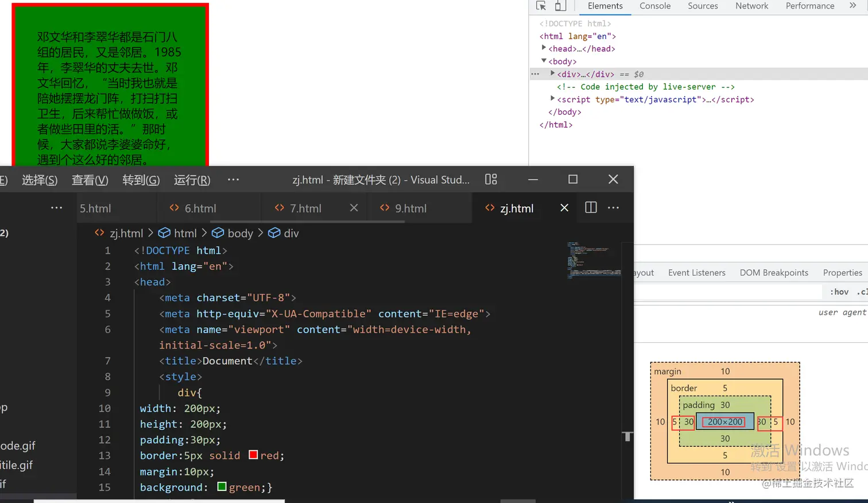Open Properties pane tab
Image resolution: width=868 pixels, height=503 pixels.
pyautogui.click(x=842, y=273)
